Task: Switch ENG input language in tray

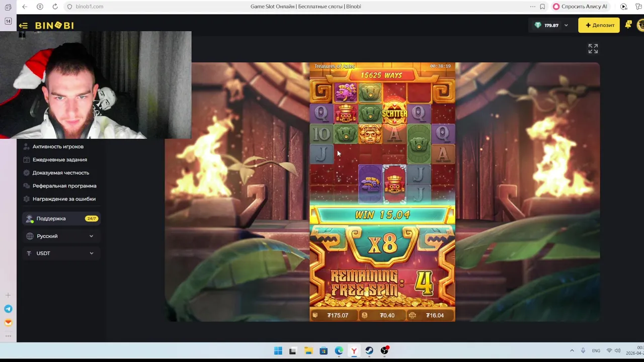Action: click(x=596, y=350)
